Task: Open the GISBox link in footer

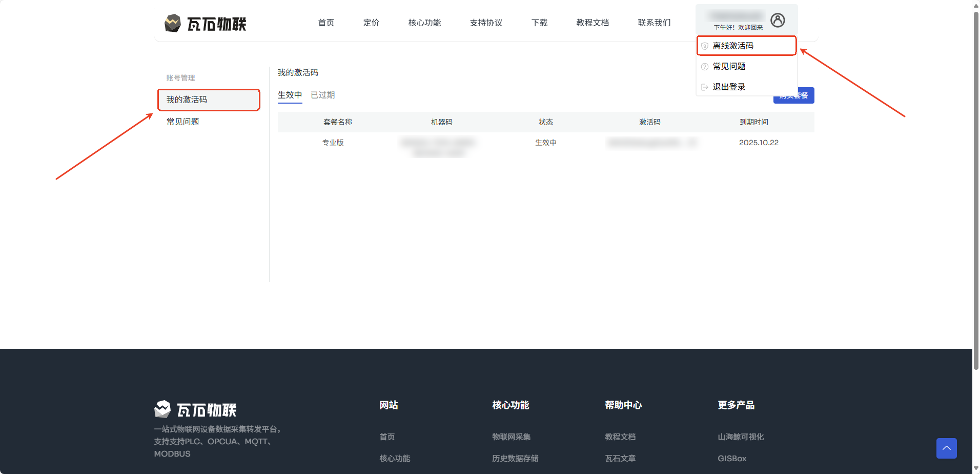Action: [x=732, y=459]
